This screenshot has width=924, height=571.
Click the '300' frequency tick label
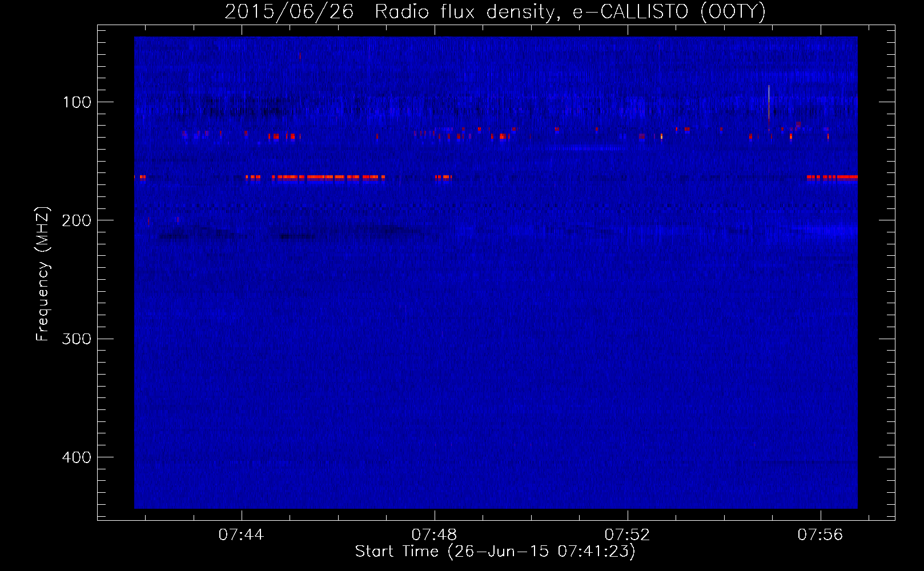click(x=77, y=339)
